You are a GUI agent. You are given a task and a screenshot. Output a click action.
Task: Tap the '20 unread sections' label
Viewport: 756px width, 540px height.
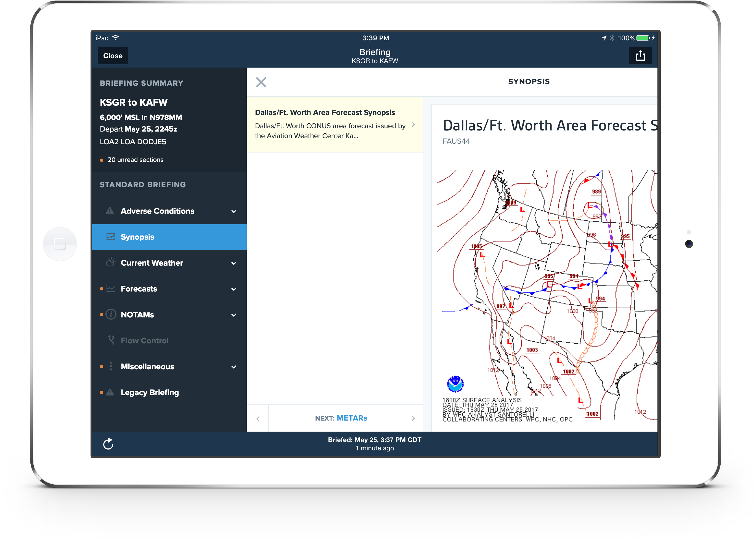[x=136, y=160]
